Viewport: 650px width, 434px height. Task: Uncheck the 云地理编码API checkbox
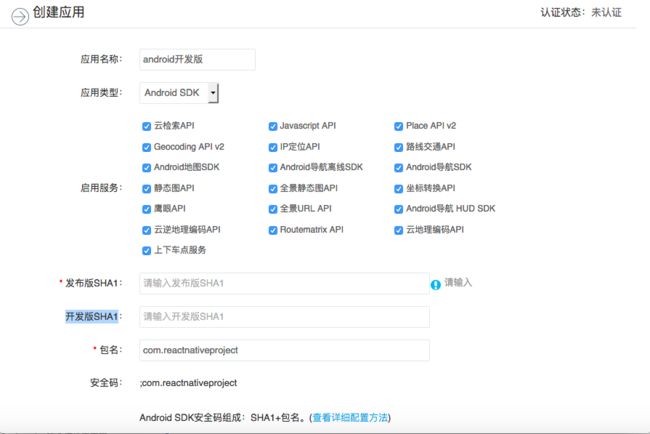398,230
